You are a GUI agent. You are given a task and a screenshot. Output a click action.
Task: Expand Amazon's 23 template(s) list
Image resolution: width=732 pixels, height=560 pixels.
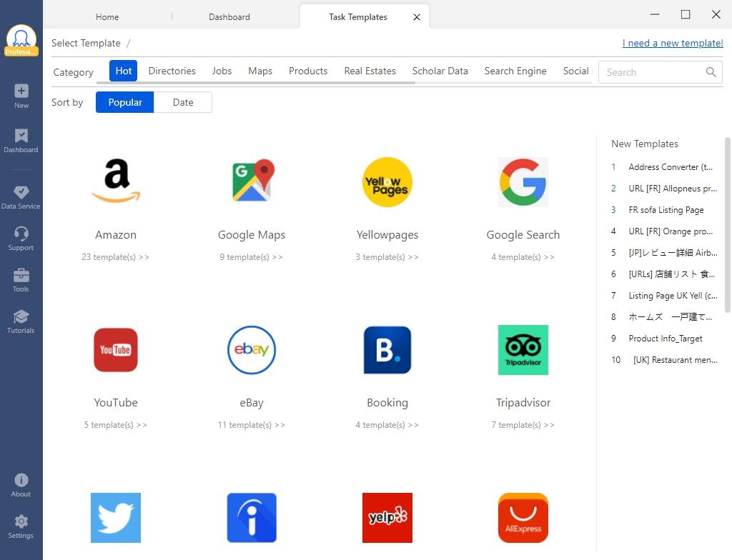click(x=115, y=257)
